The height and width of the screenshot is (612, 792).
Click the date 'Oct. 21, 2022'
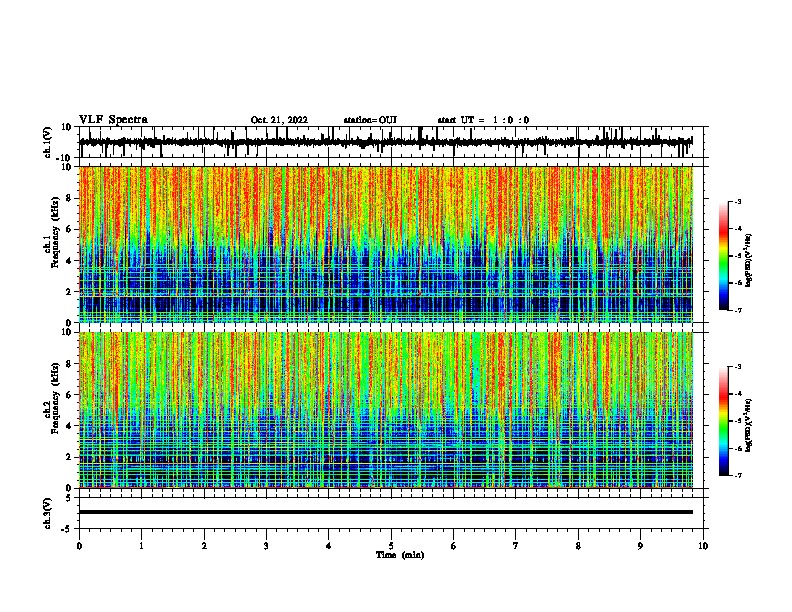coord(279,120)
